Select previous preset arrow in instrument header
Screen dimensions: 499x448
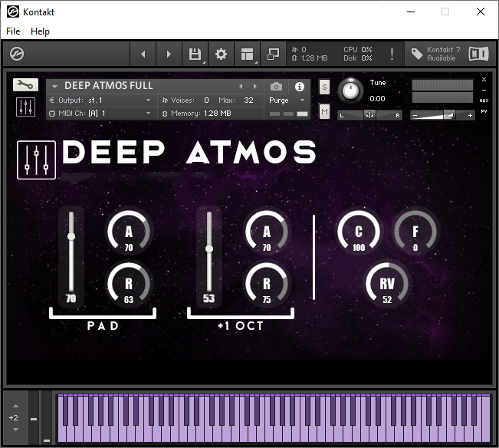(x=241, y=86)
